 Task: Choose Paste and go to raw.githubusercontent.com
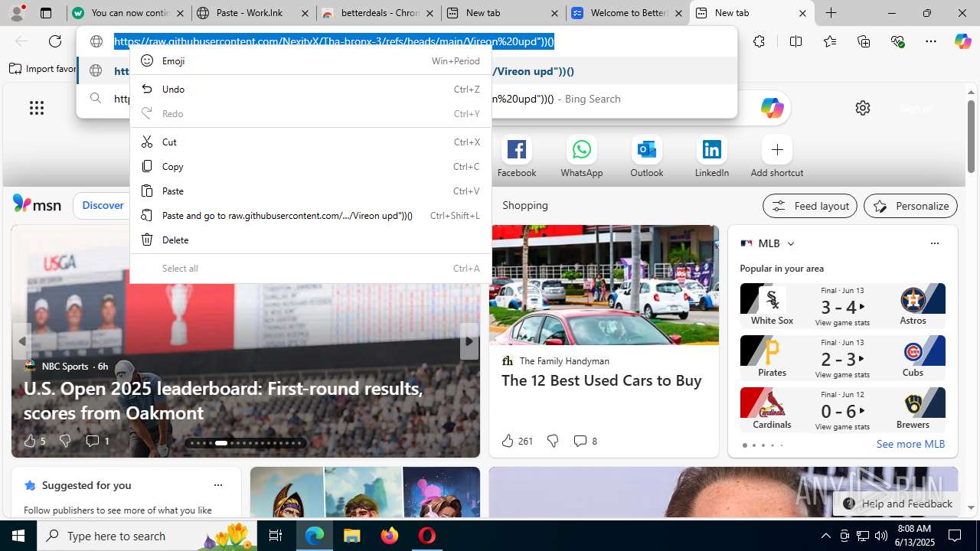click(x=310, y=215)
